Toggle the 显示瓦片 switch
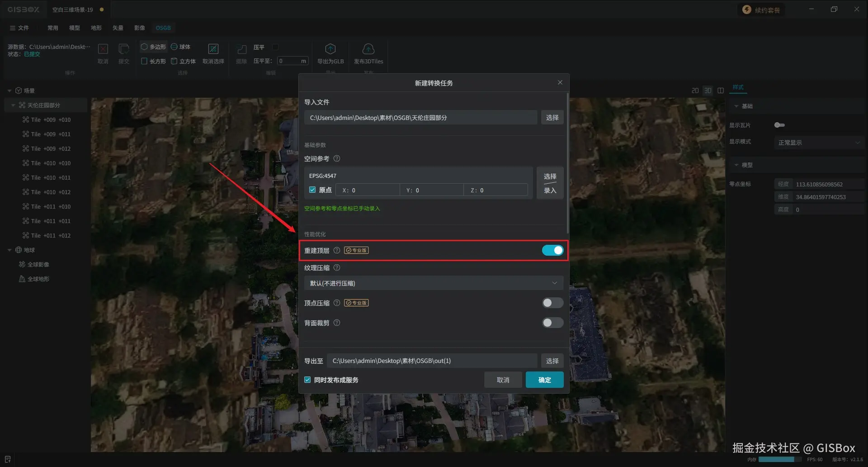 click(779, 125)
